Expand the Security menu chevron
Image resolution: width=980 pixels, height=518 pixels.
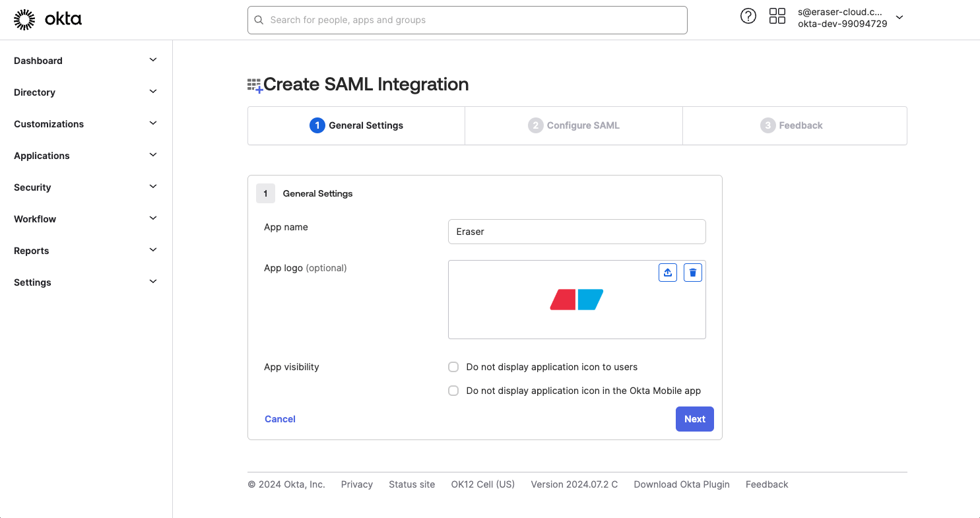(x=153, y=187)
